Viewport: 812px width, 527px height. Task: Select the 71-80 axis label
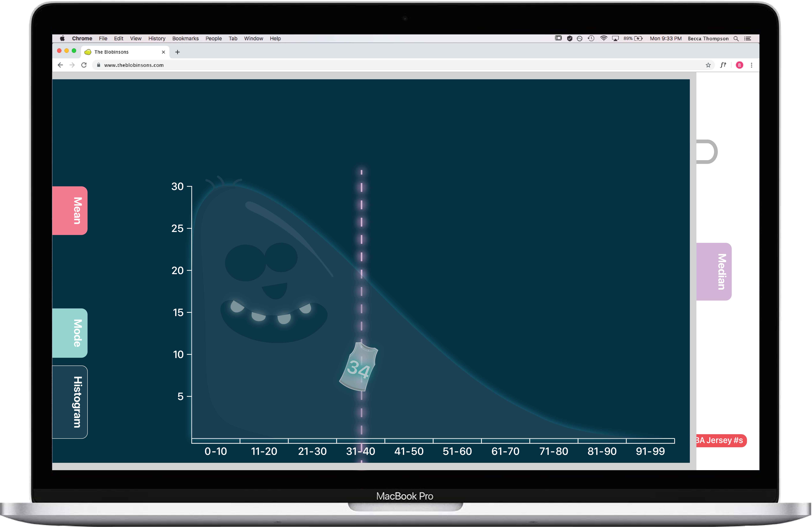[554, 451]
